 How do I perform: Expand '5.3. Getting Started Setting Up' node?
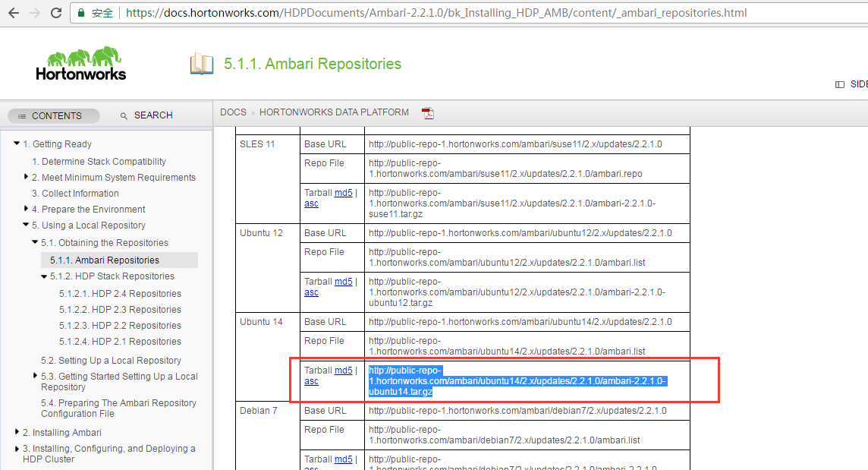36,376
